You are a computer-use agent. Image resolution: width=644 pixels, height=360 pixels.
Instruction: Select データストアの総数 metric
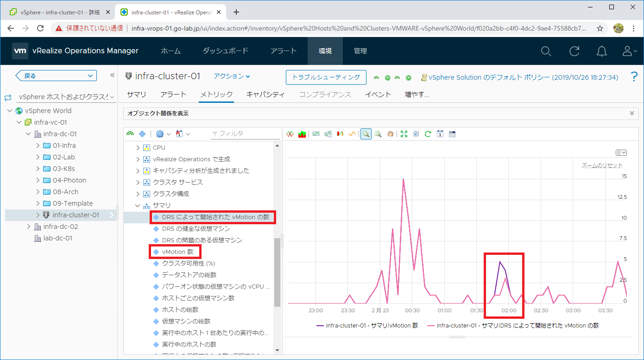pyautogui.click(x=189, y=275)
